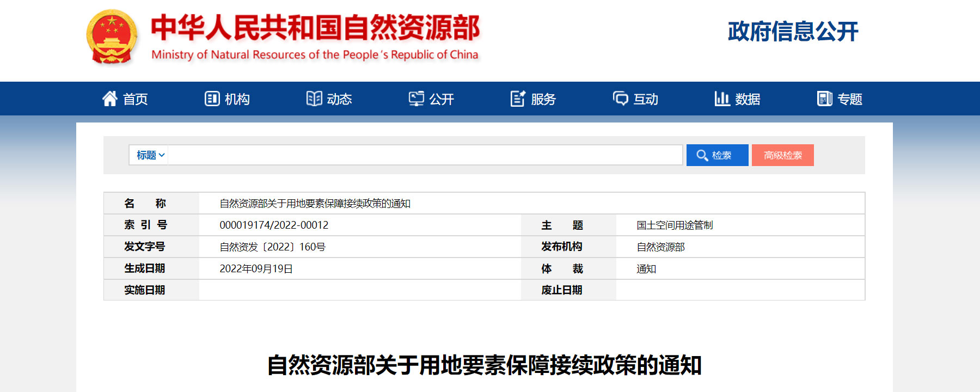Click the 政府信息公开 header title
980x392 pixels.
pos(793,32)
